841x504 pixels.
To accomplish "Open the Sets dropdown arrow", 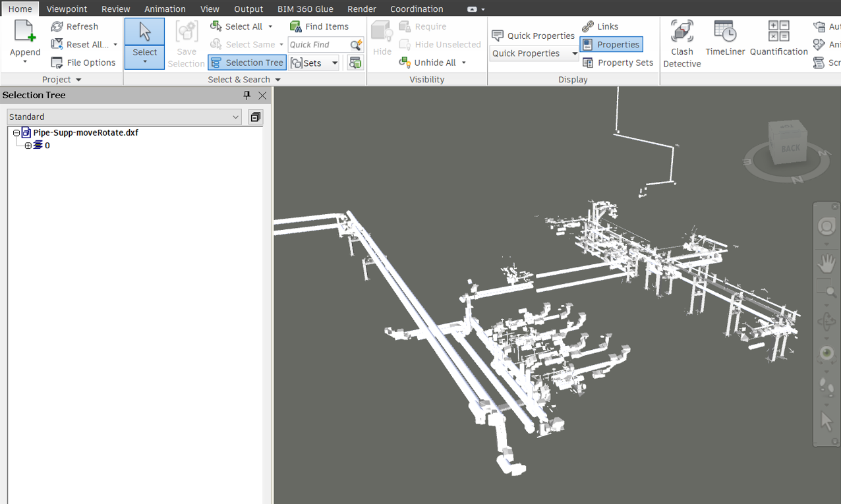I will 335,62.
